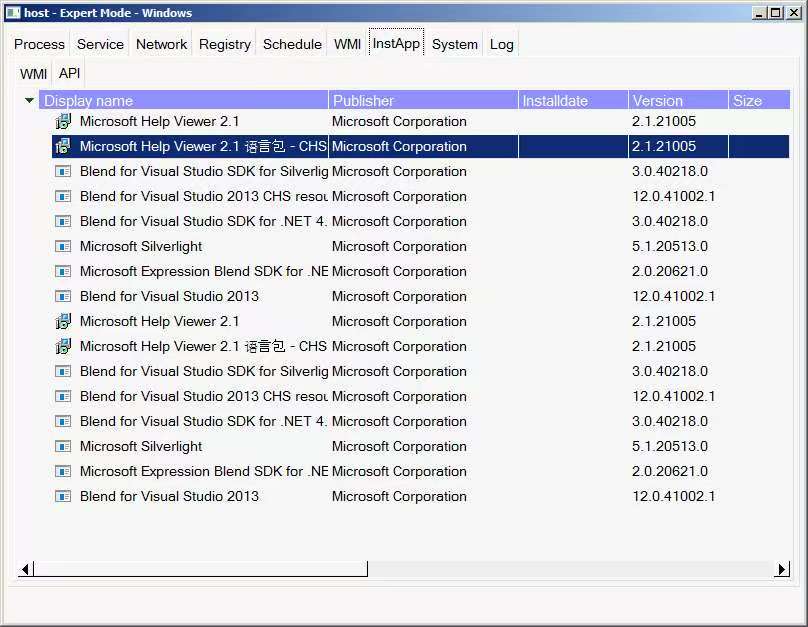Click the icon beside the last Blend for Visual Studio 2013 row
Image resolution: width=808 pixels, height=627 pixels.
tap(63, 497)
